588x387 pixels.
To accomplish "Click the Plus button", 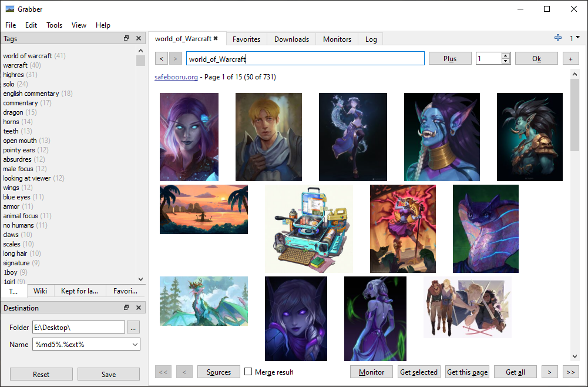I will coord(450,59).
